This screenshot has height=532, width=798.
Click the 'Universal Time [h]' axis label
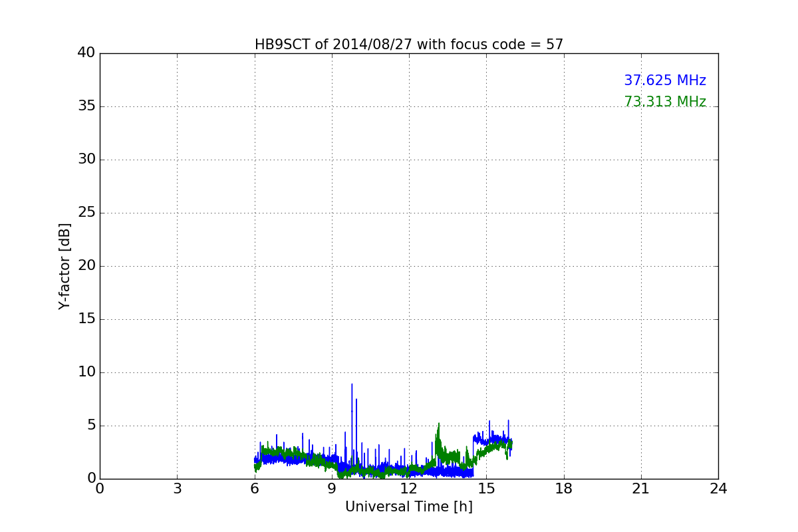(409, 507)
